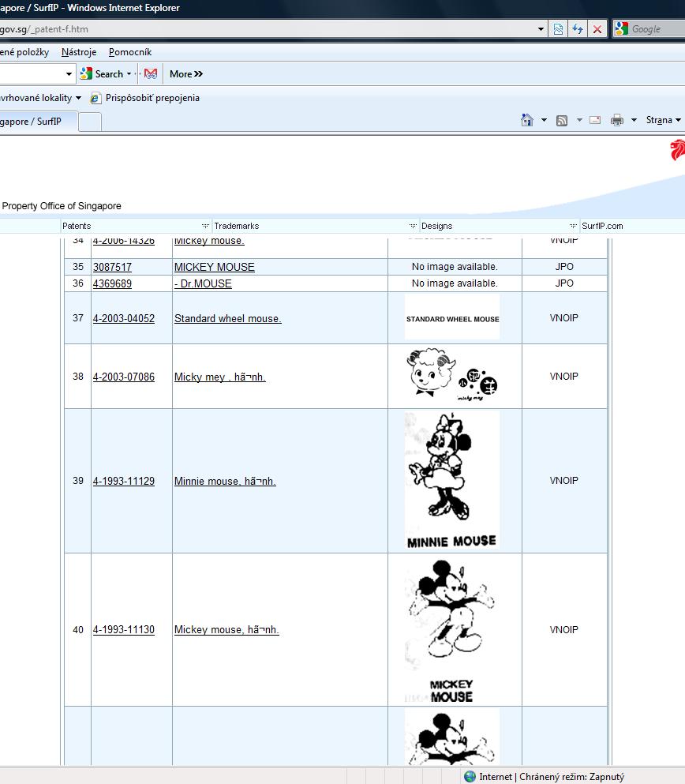Open trademark number 3087517

[x=112, y=267]
